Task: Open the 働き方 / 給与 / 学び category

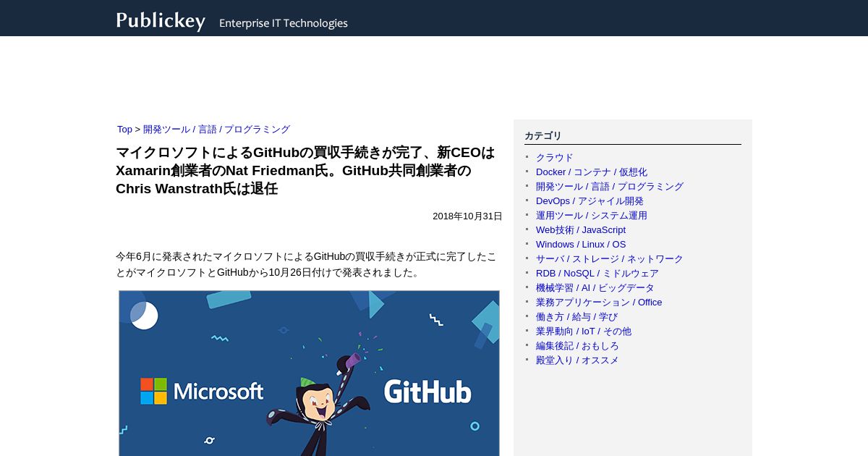Action: [577, 317]
